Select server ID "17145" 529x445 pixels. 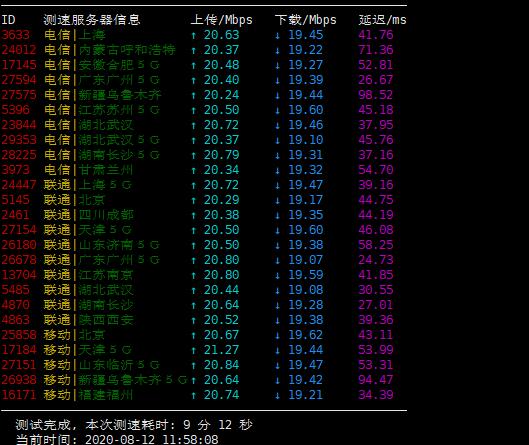(x=19, y=65)
